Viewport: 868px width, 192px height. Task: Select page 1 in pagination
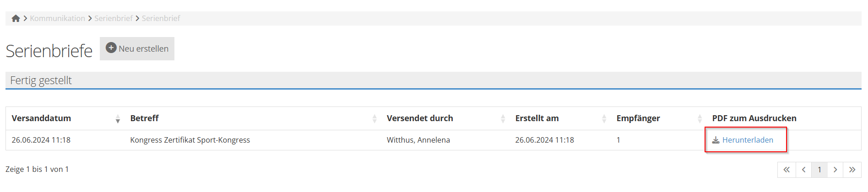pos(819,170)
